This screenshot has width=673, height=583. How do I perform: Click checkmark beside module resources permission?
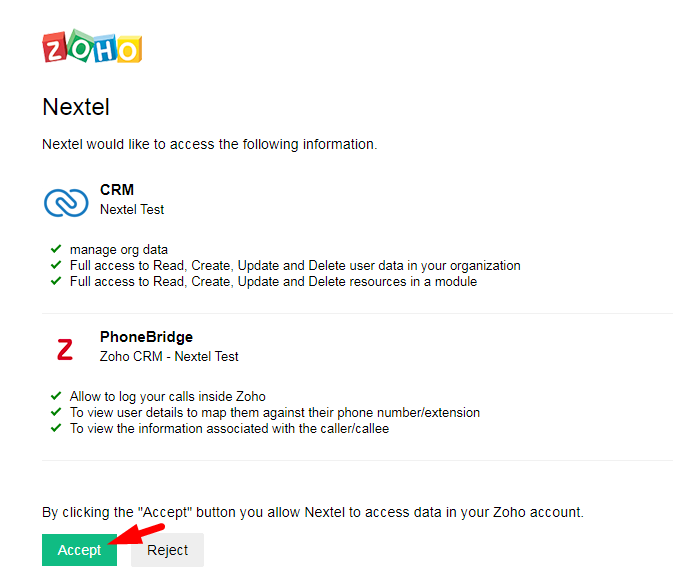(56, 281)
